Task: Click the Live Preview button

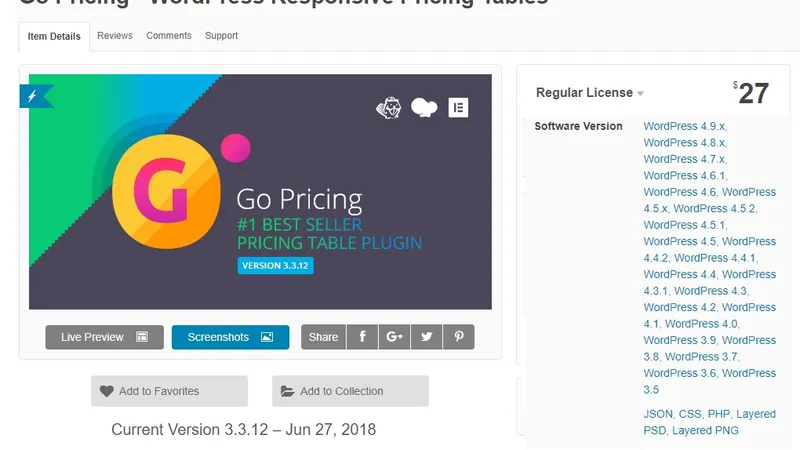Action: point(105,337)
